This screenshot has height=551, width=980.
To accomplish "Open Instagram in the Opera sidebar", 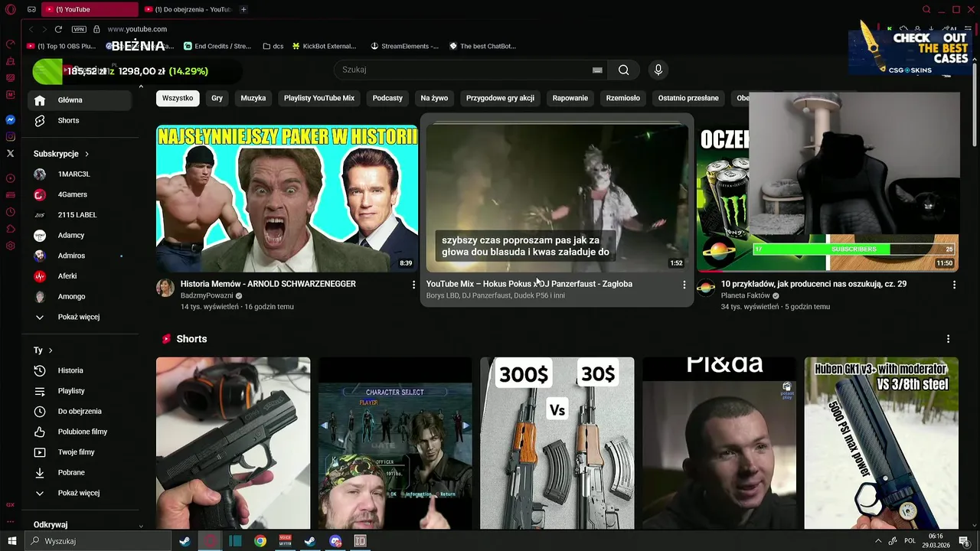I will pos(11,137).
